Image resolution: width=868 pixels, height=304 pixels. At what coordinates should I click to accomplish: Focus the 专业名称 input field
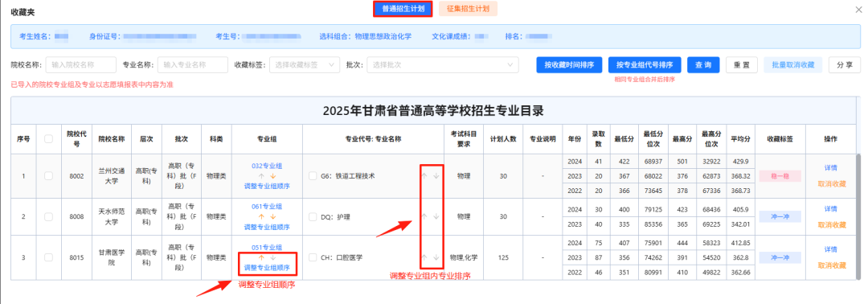point(193,65)
